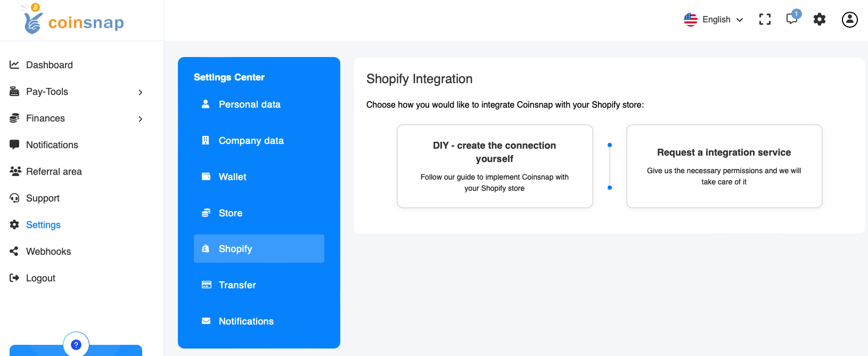Click the Settings Center heading
Screen dimensions: 868x356
(x=229, y=77)
